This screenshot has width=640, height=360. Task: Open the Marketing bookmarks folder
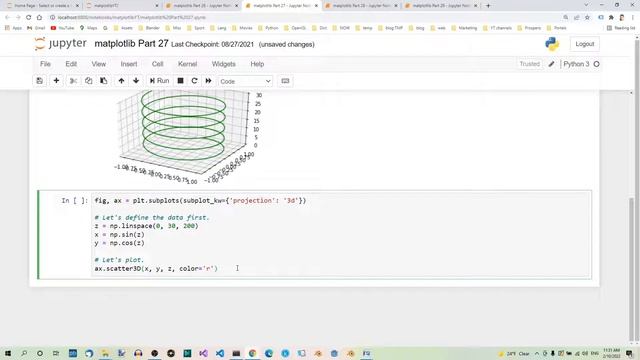[x=464, y=28]
